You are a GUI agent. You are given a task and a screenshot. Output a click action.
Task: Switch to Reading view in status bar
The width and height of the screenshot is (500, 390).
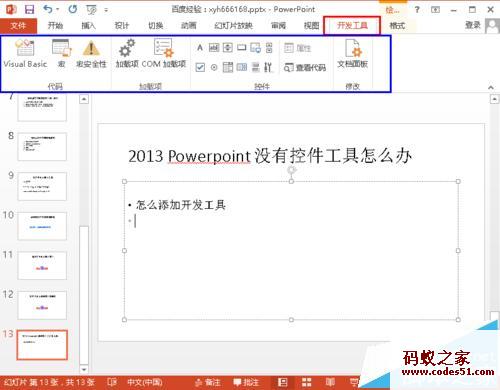point(330,382)
